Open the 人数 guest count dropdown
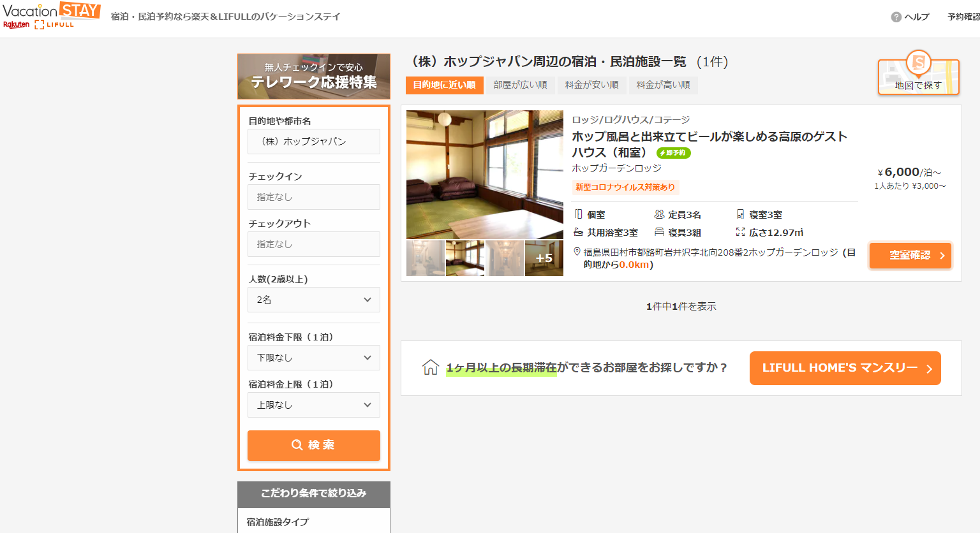Image resolution: width=980 pixels, height=533 pixels. (314, 300)
